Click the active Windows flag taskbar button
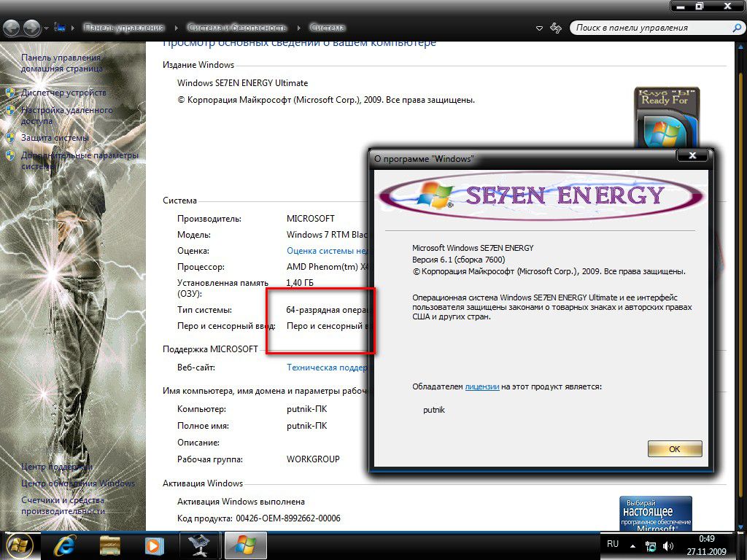This screenshot has height=560, width=747. pos(245,545)
